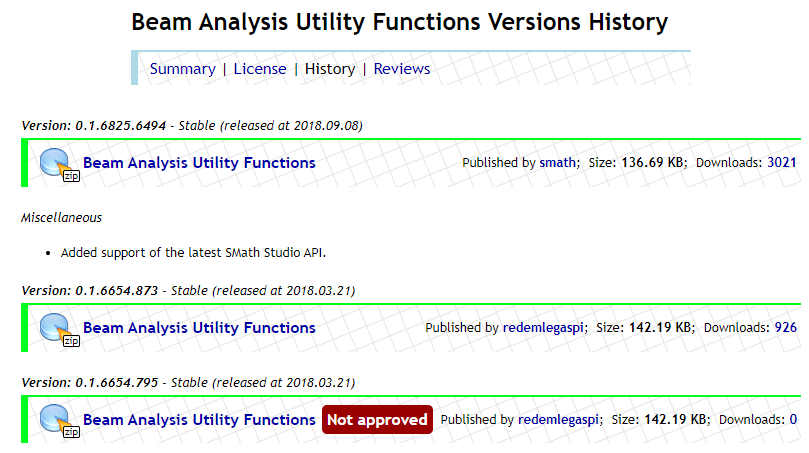Click the zip download icon for version 0.1.6825.6494

point(58,164)
